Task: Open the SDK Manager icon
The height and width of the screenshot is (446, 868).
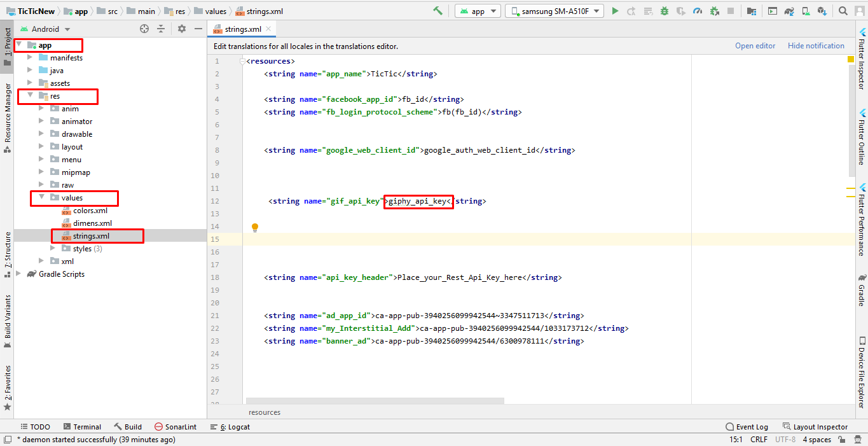Action: point(822,11)
